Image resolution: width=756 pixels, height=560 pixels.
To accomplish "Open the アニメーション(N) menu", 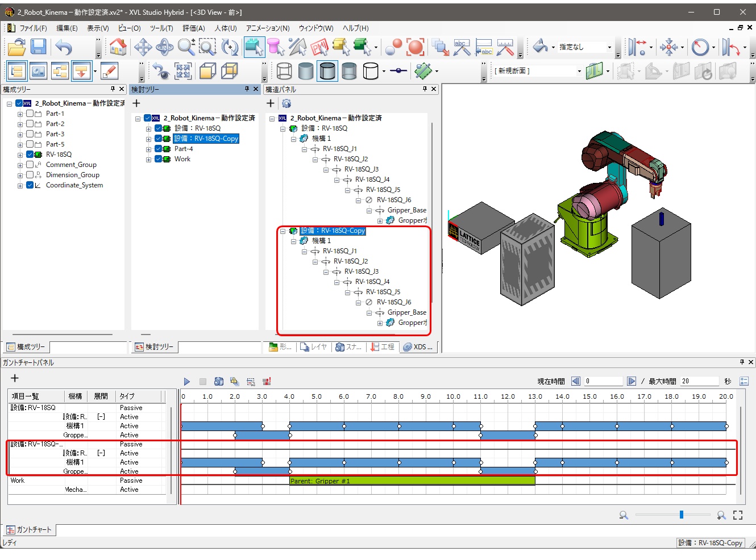I will tap(268, 28).
